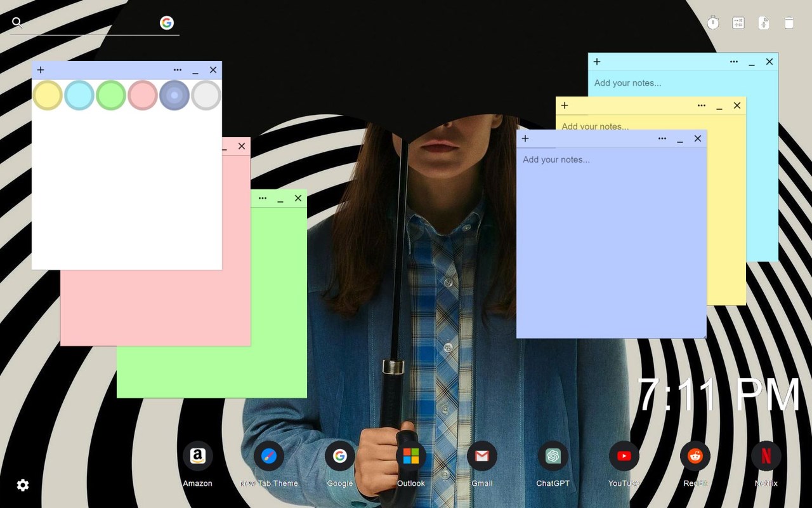This screenshot has height=508, width=812.
Task: Click the search magnifier icon
Action: 17,23
